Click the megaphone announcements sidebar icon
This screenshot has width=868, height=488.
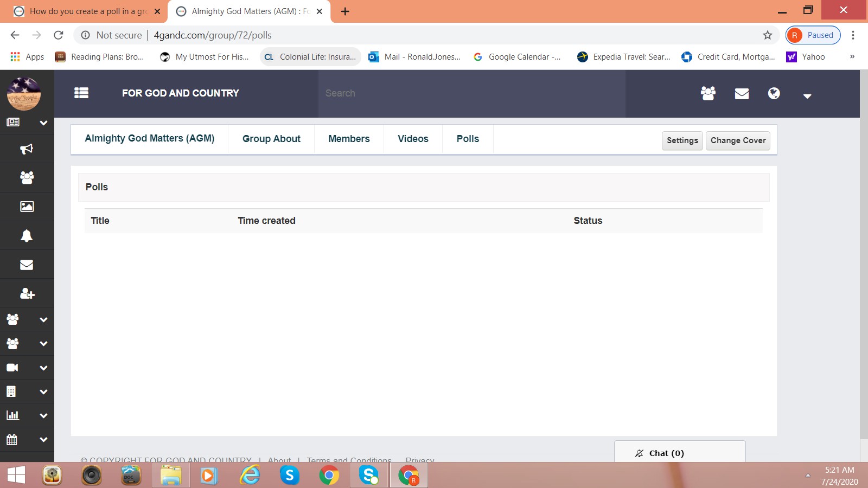coord(27,149)
